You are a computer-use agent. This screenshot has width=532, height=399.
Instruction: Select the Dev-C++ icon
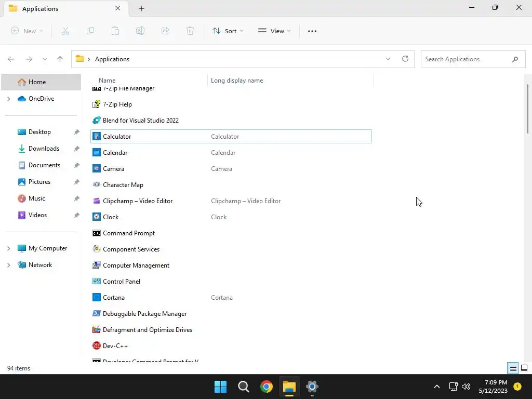(x=96, y=345)
